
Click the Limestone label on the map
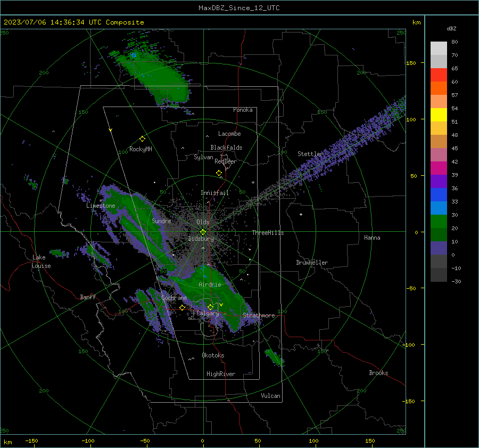point(101,206)
